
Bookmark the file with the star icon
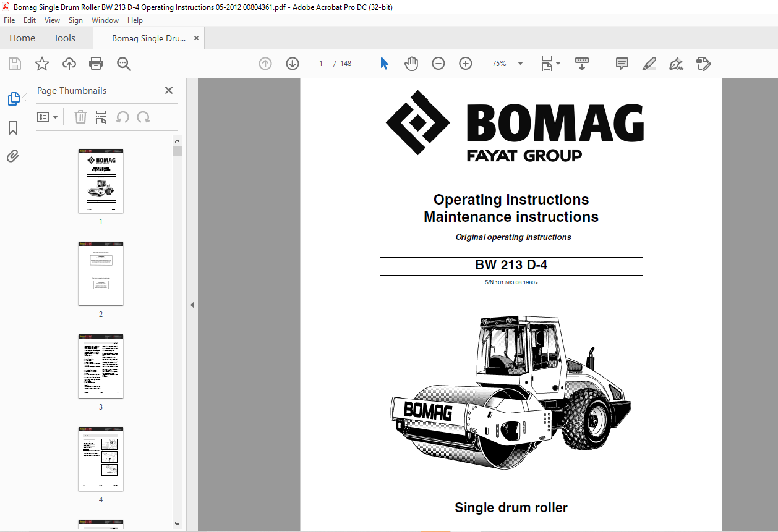[42, 64]
